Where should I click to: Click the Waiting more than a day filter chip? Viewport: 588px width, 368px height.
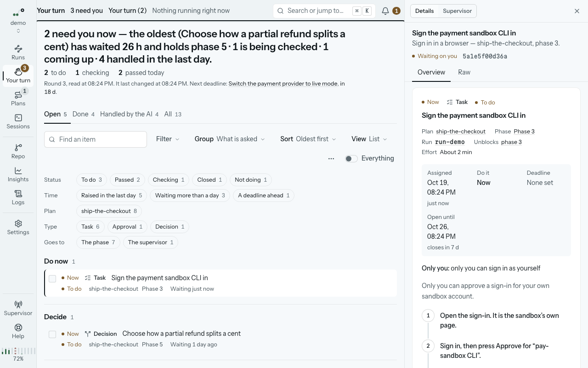pos(190,195)
